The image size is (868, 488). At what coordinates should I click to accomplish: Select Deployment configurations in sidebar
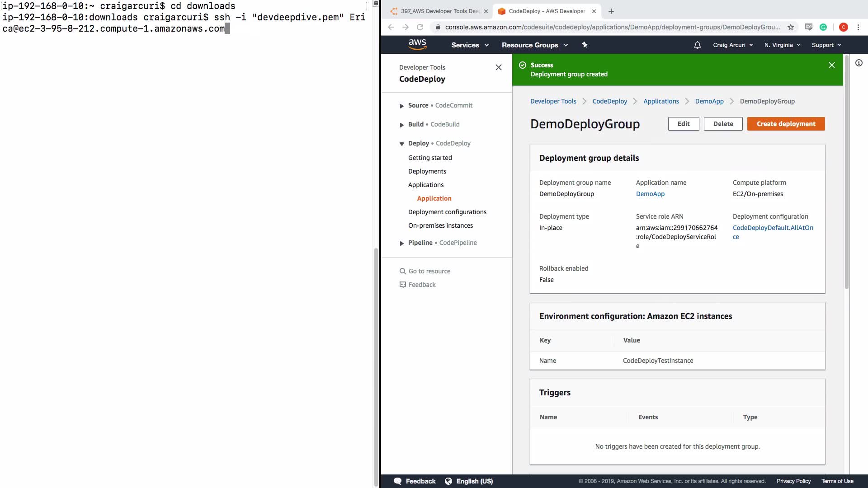447,212
